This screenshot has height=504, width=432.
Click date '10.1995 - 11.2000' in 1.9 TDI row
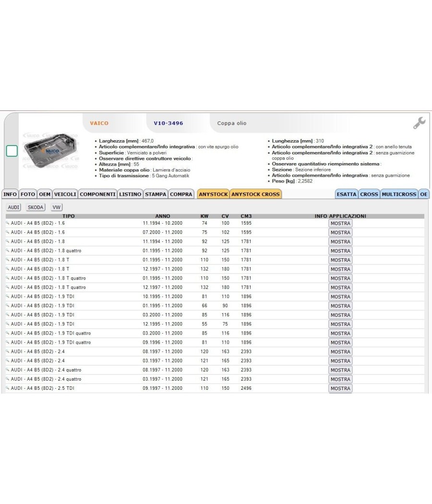tap(163, 296)
